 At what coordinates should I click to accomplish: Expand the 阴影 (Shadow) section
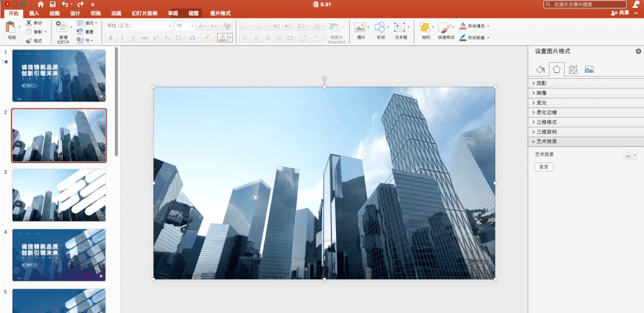click(x=586, y=83)
